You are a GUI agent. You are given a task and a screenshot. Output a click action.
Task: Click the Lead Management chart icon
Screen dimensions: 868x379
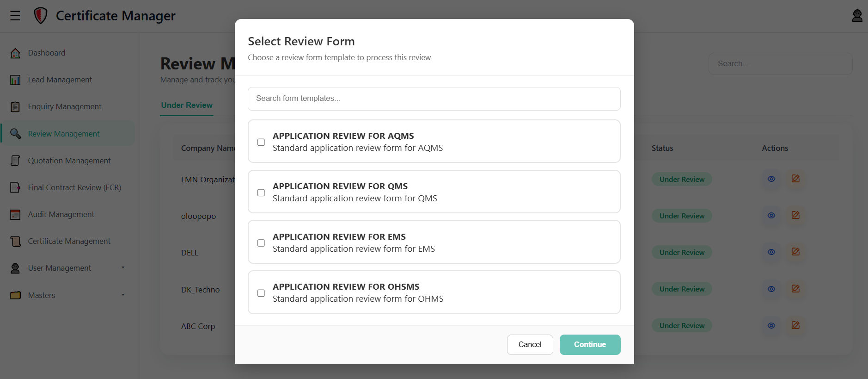pos(15,80)
